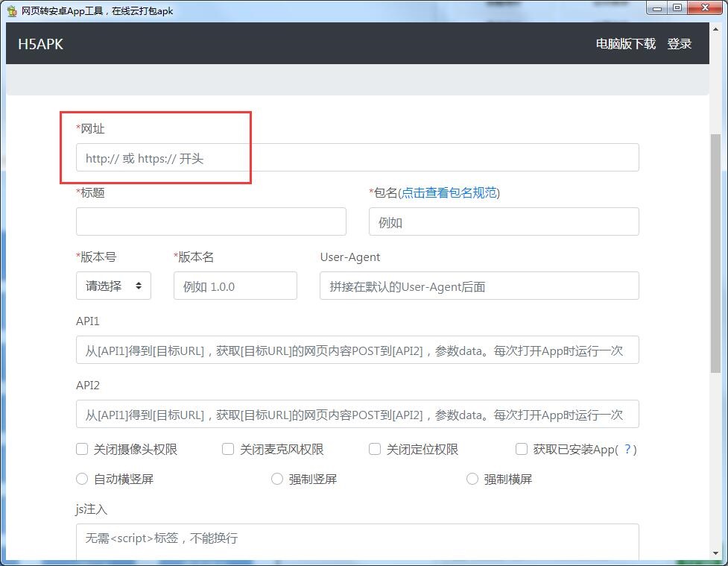The width and height of the screenshot is (728, 566).
Task: Click the API2 input field
Action: [357, 415]
